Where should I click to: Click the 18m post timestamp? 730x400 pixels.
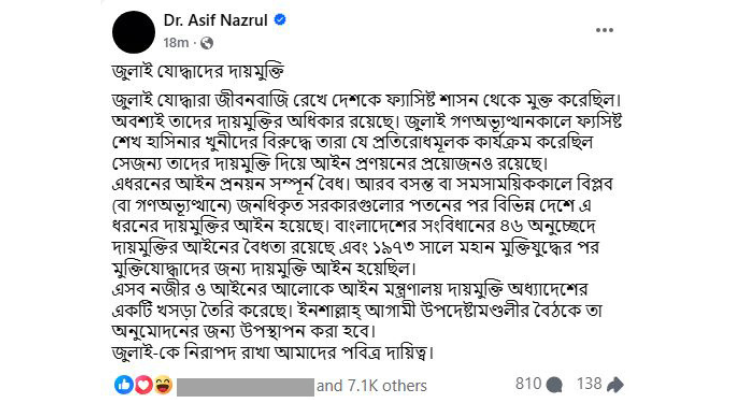point(175,43)
